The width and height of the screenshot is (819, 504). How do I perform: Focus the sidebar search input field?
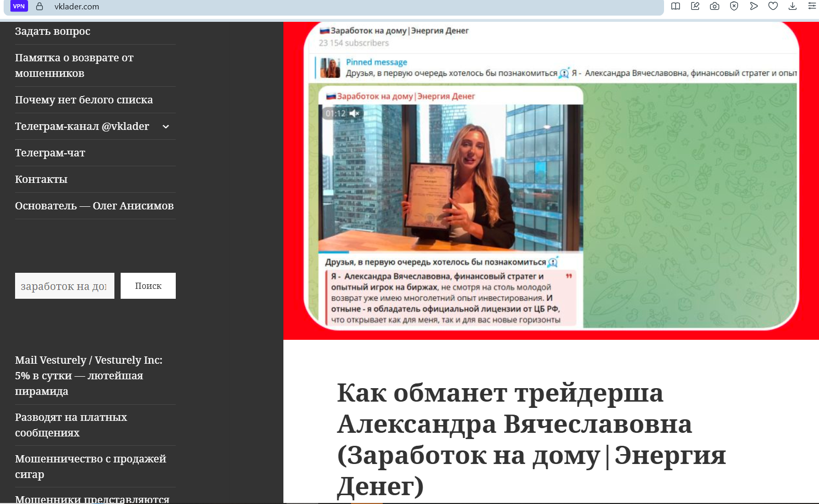pyautogui.click(x=64, y=286)
